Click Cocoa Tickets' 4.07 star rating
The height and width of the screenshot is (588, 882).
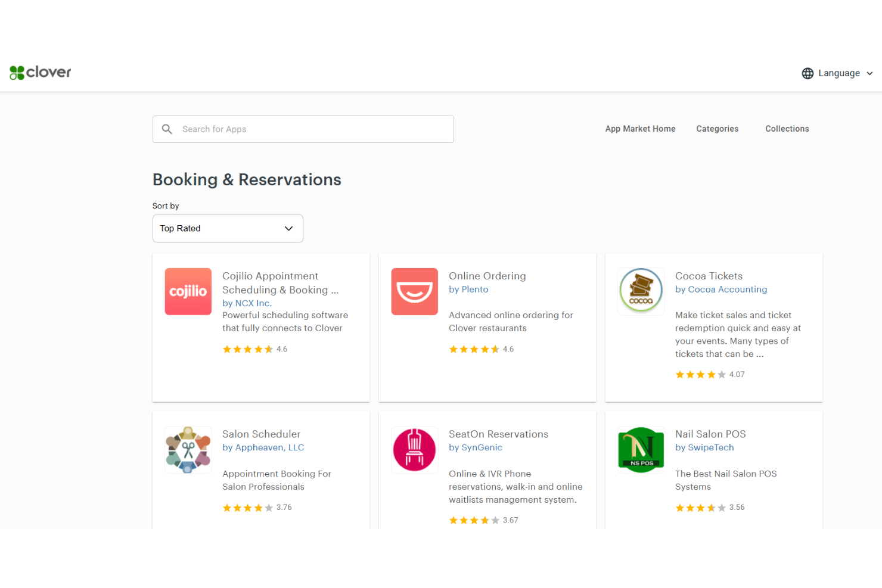coord(710,375)
